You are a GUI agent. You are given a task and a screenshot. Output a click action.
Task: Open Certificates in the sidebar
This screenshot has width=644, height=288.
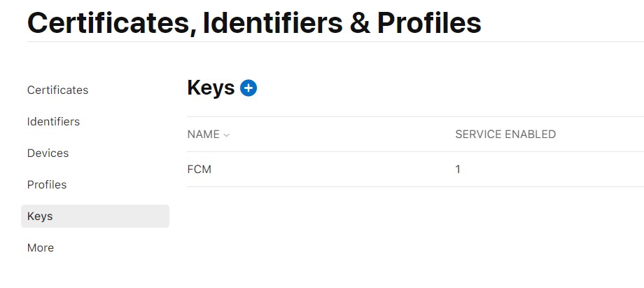pos(57,90)
